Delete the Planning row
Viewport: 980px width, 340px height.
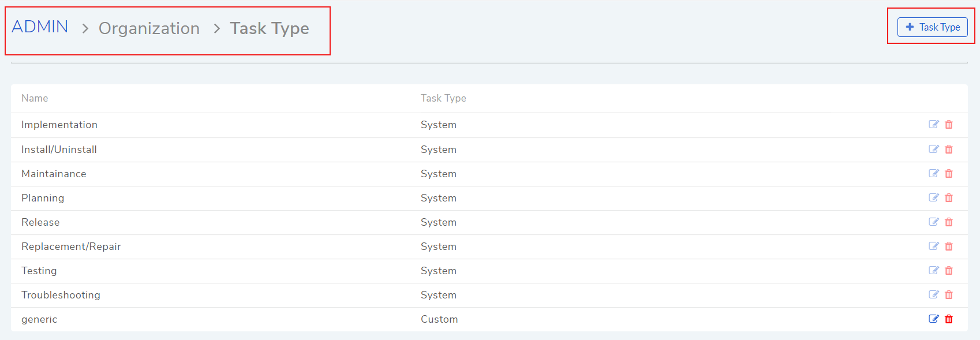[949, 198]
